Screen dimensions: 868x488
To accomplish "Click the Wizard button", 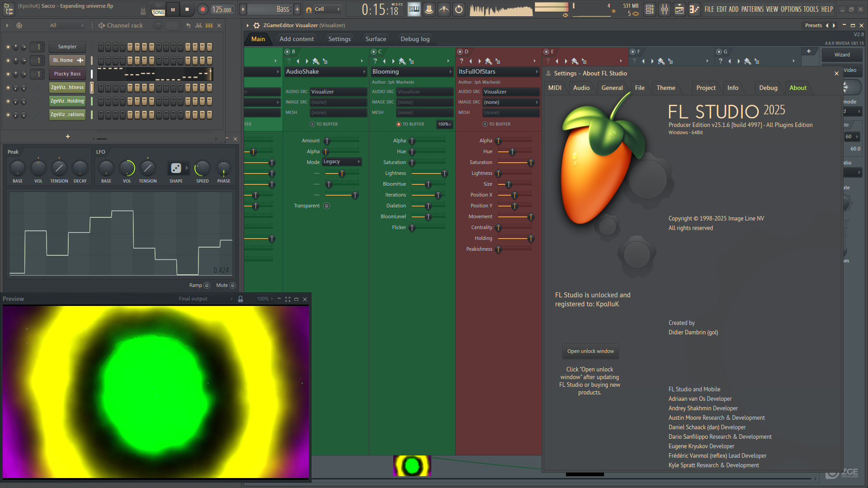I will [x=842, y=55].
